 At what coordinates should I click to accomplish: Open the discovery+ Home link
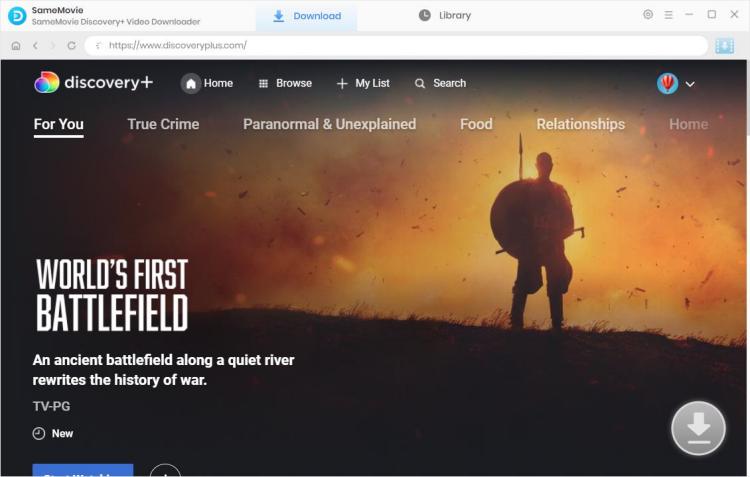pos(207,83)
